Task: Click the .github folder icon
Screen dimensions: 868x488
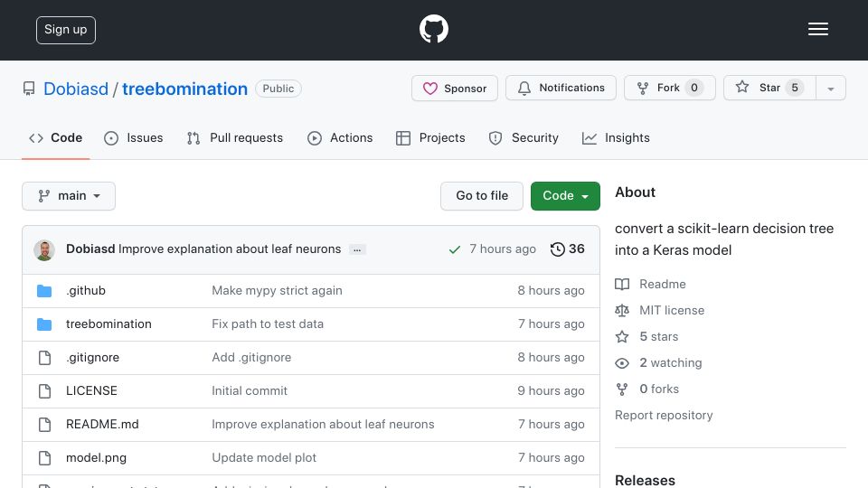Action: click(x=44, y=290)
